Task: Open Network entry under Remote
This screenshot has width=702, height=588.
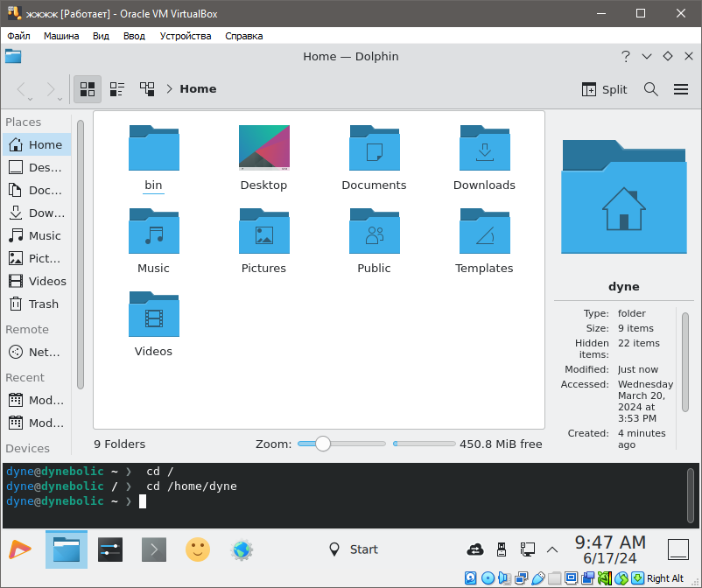Action: pos(37,352)
